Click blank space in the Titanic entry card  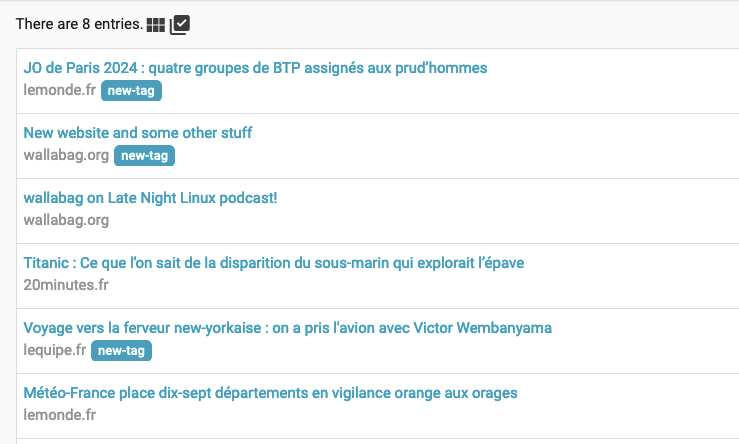(424, 285)
